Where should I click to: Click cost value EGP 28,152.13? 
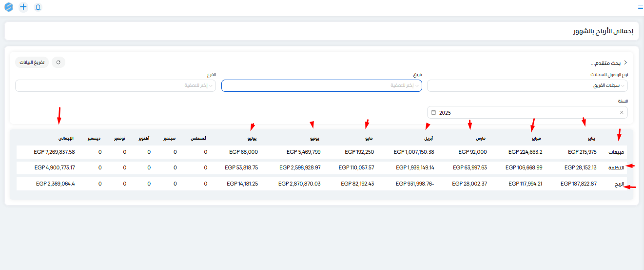click(580, 167)
